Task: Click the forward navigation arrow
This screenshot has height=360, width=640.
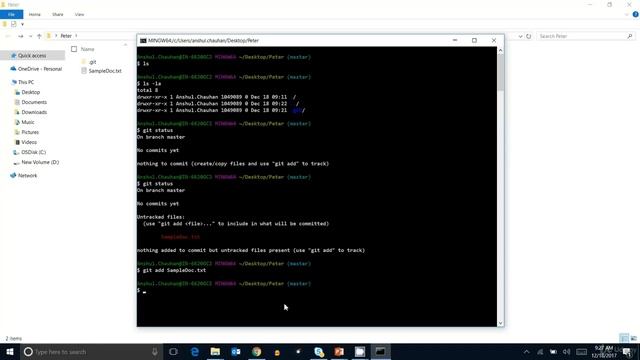Action: [x=20, y=36]
